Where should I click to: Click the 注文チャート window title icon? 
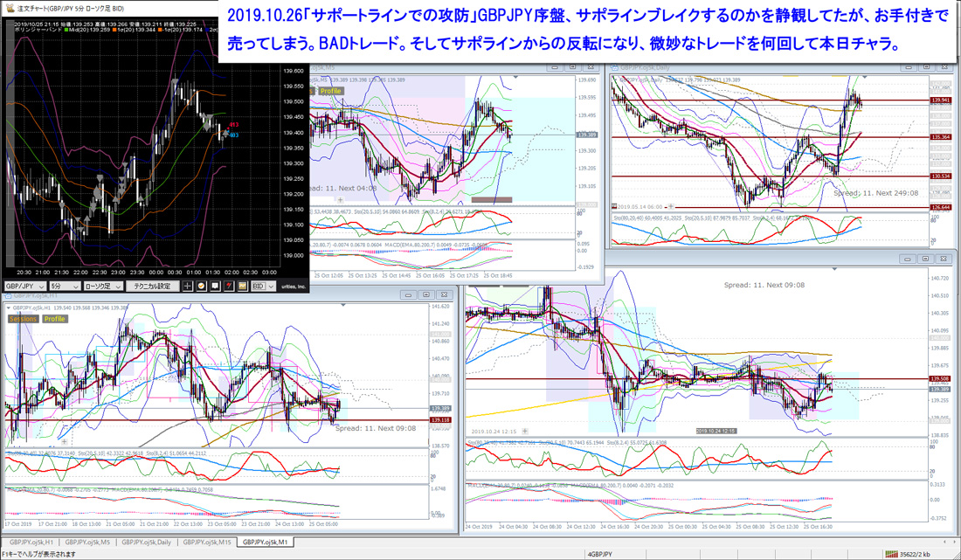click(x=10, y=8)
